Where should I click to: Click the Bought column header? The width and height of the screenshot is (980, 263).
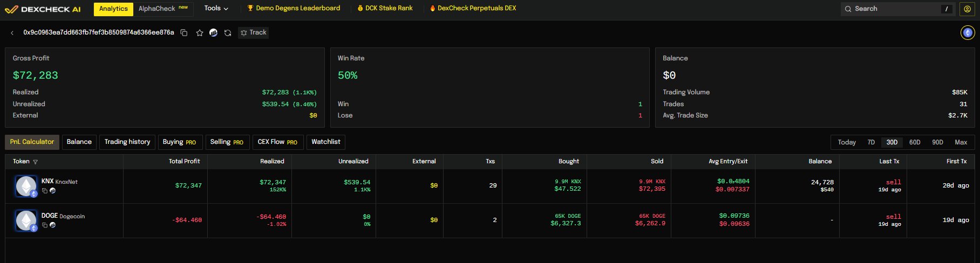point(569,162)
